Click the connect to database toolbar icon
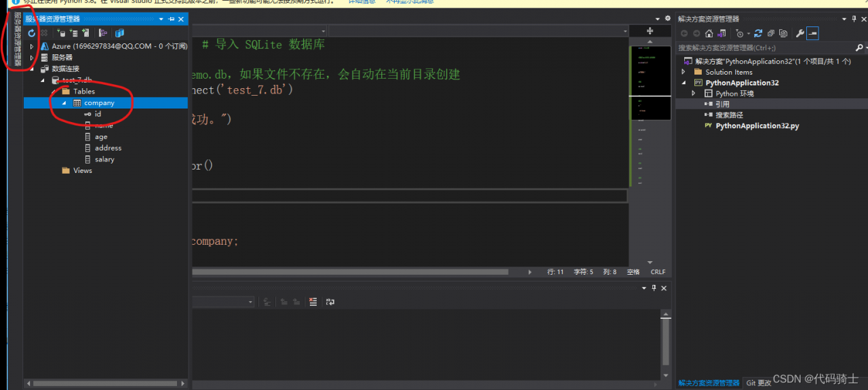 pos(62,33)
